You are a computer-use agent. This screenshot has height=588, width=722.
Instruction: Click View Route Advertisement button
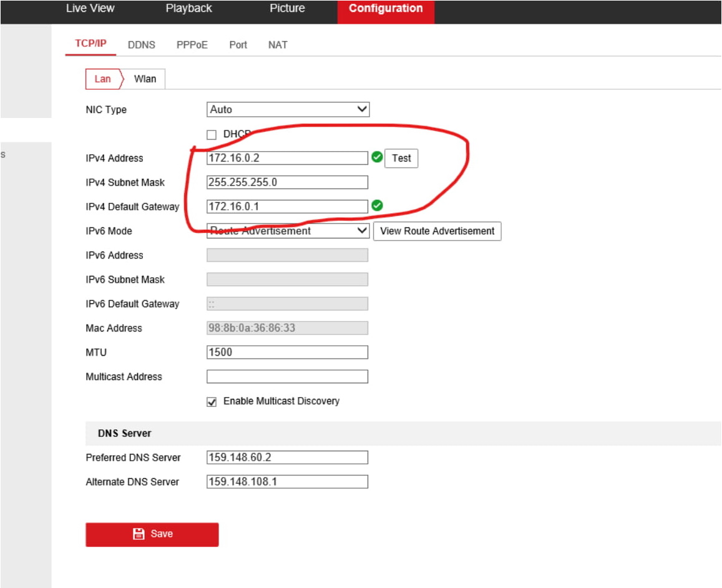(437, 231)
